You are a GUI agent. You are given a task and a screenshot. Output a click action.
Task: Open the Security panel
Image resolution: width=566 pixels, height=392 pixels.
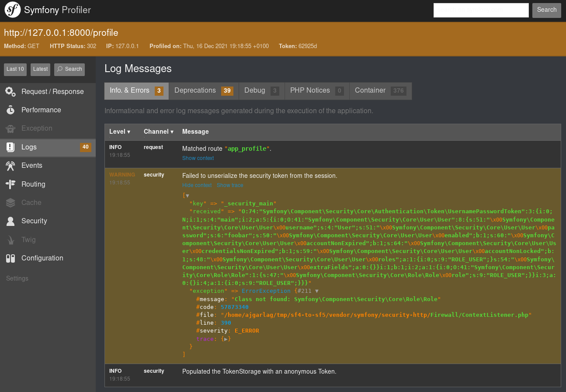(x=48, y=221)
